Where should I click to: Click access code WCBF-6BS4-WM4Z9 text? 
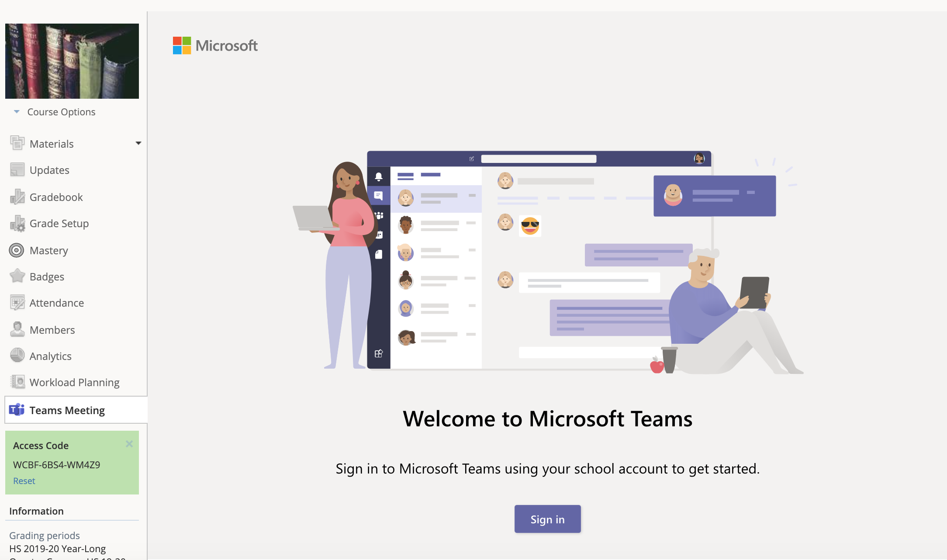tap(57, 465)
